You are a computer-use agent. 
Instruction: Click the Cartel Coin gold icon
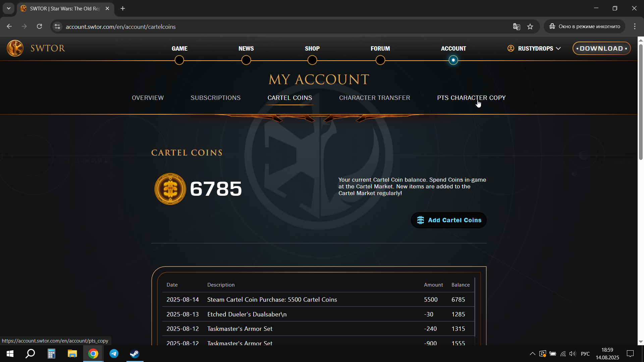(170, 189)
